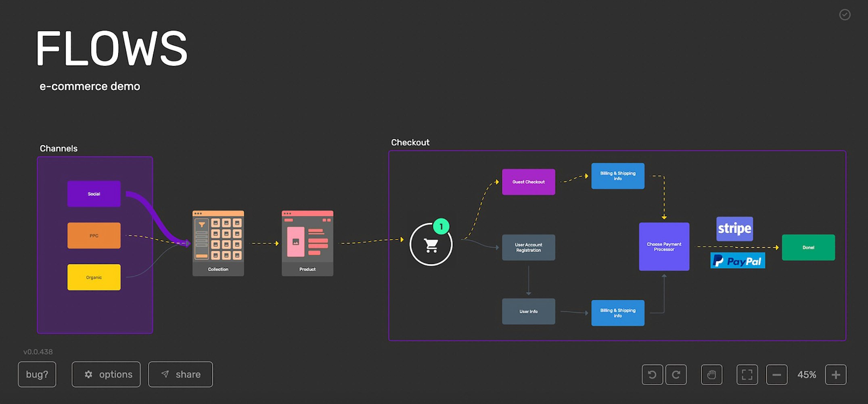Zoom out with the minus control

[x=777, y=375]
